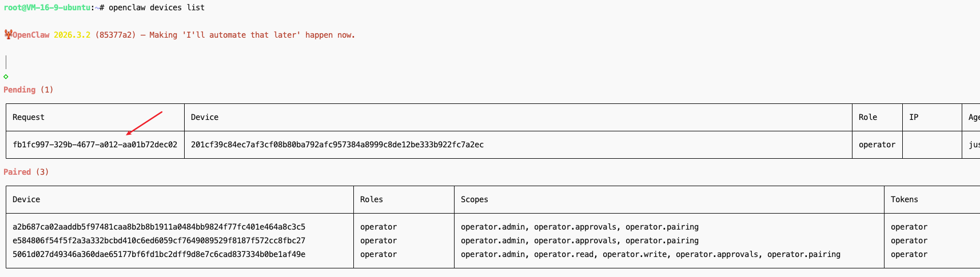Click the Role column header in the Pending table
The height and width of the screenshot is (277, 980).
click(x=867, y=117)
